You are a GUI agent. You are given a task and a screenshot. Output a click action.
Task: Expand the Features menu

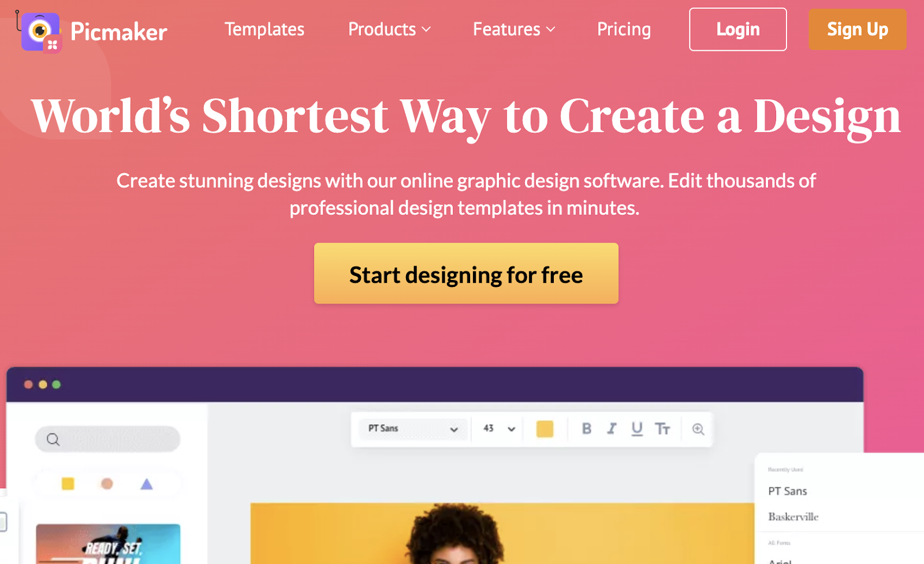(x=514, y=29)
